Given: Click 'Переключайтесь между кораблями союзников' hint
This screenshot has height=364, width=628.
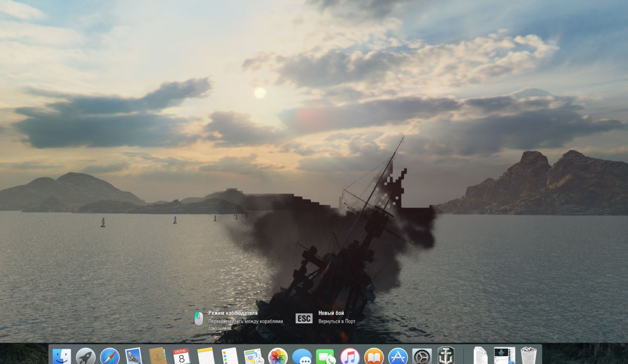Looking at the screenshot, I should click(x=245, y=325).
